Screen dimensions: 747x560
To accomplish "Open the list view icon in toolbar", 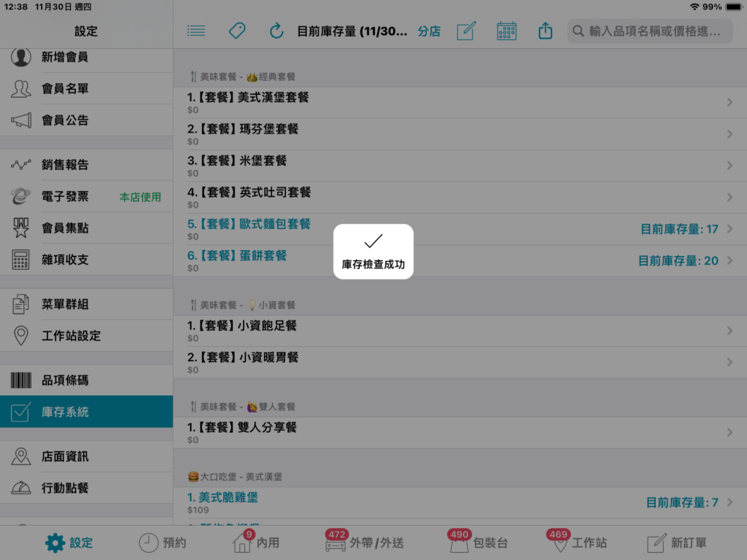I will [x=196, y=31].
